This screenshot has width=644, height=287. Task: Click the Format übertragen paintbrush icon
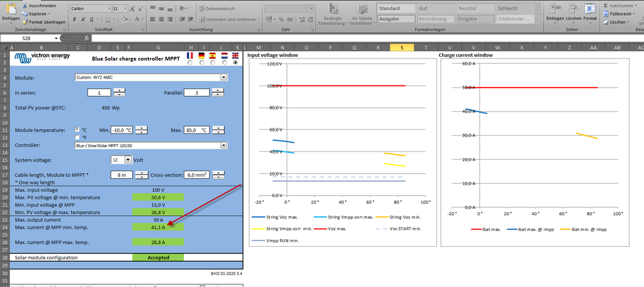[x=25, y=22]
